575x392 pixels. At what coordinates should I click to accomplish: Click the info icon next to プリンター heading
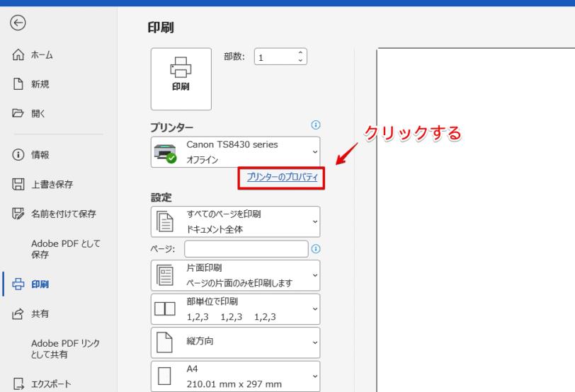point(315,125)
